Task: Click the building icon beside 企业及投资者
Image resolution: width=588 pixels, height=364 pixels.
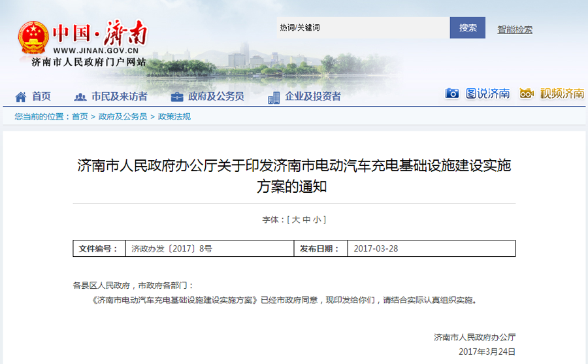Action: tap(274, 97)
